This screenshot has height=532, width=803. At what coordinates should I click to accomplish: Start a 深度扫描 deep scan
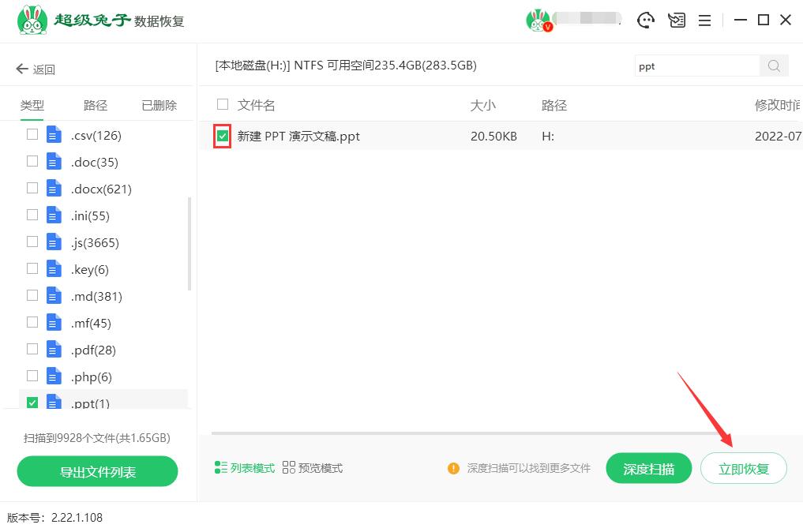click(x=648, y=467)
